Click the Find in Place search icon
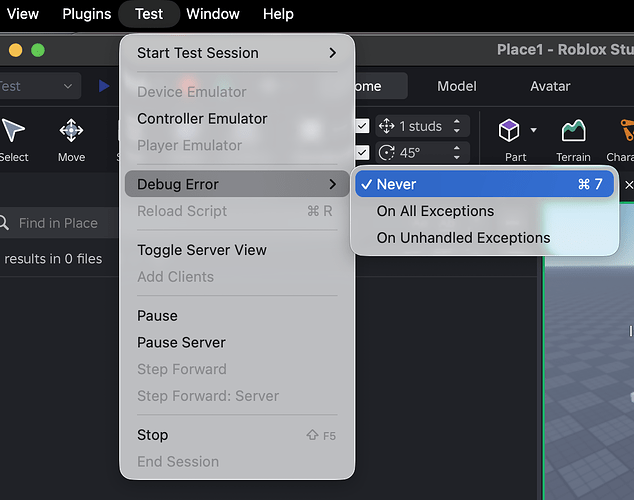 pyautogui.click(x=4, y=223)
